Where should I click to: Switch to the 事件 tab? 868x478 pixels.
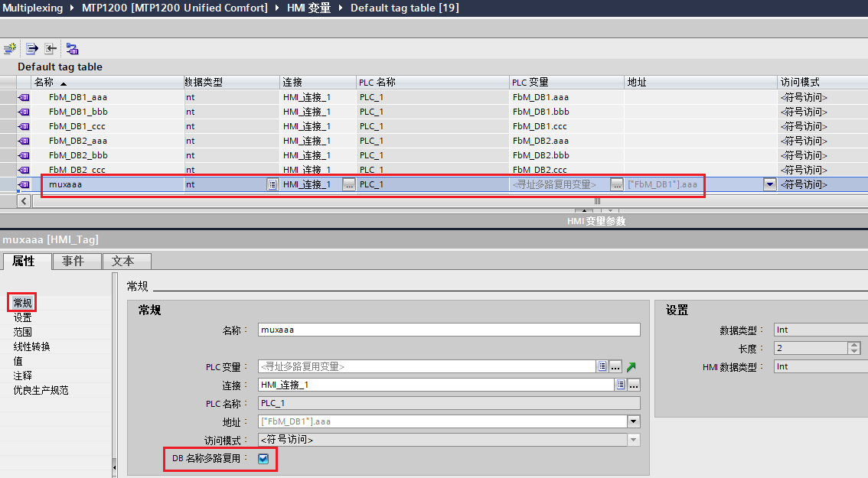76,260
